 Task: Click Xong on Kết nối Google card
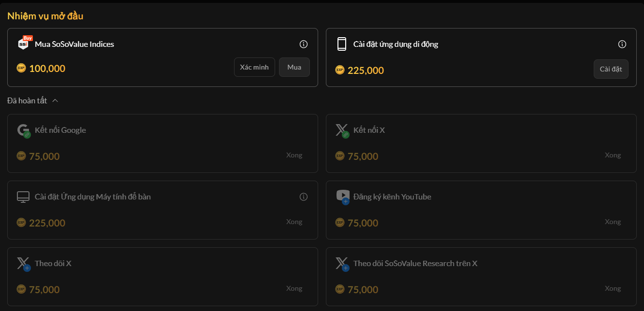click(294, 155)
